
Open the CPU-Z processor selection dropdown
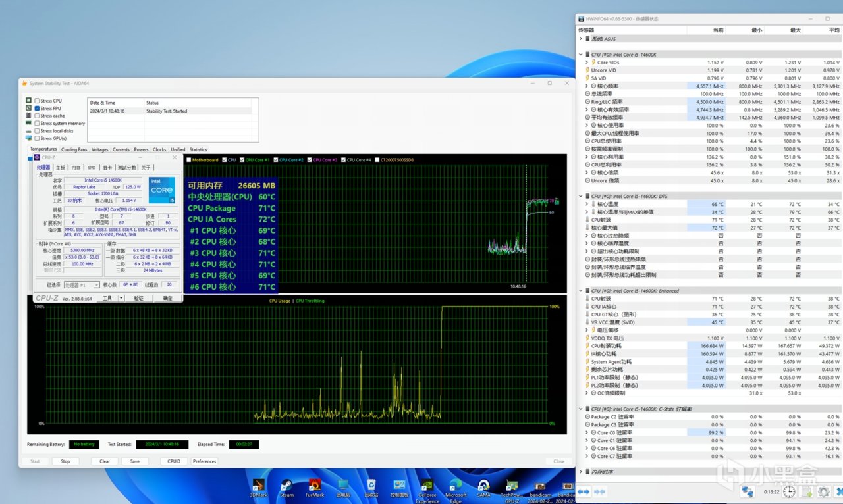[96, 285]
